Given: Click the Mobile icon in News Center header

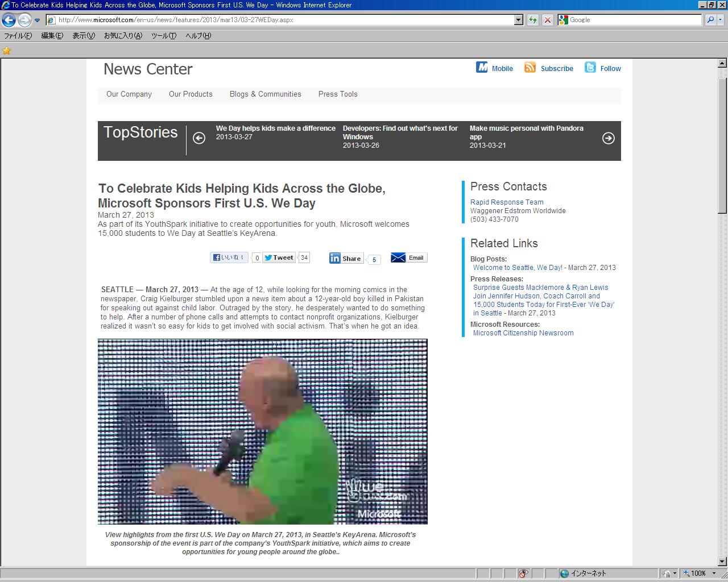Looking at the screenshot, I should click(482, 68).
